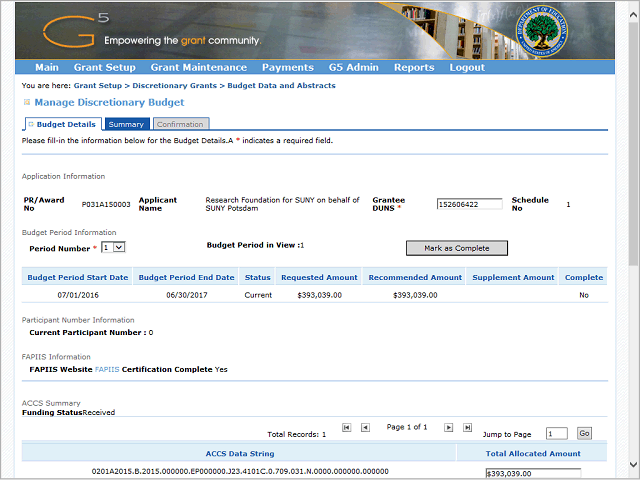Click the No value under Complete column
640x480 pixels.
[x=584, y=295]
